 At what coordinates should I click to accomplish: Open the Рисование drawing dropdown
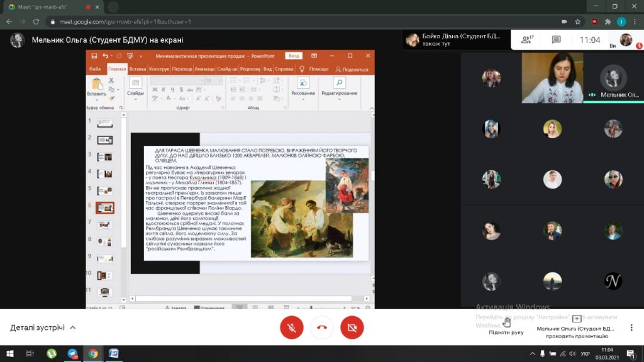[x=303, y=88]
